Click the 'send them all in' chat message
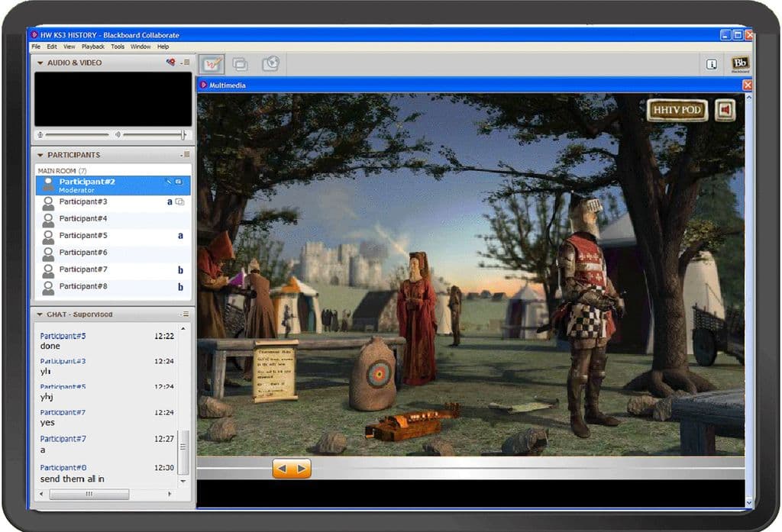 click(73, 479)
